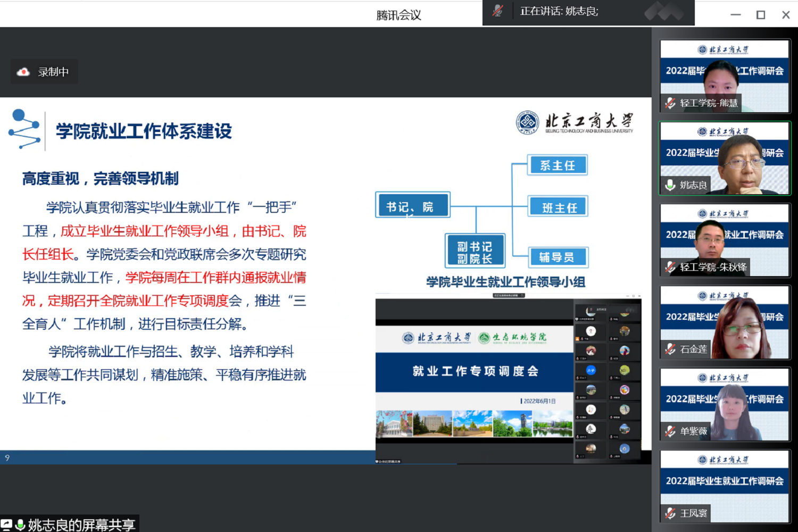Click the green microphone icon before 姚志良的屏幕共享
Viewport: 798px width, 532px height.
tap(20, 525)
